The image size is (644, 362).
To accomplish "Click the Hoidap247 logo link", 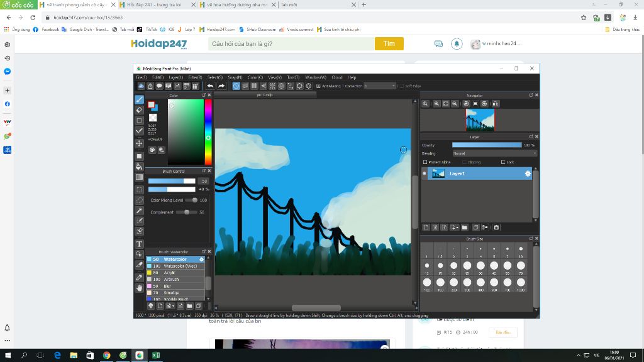I will point(159,44).
